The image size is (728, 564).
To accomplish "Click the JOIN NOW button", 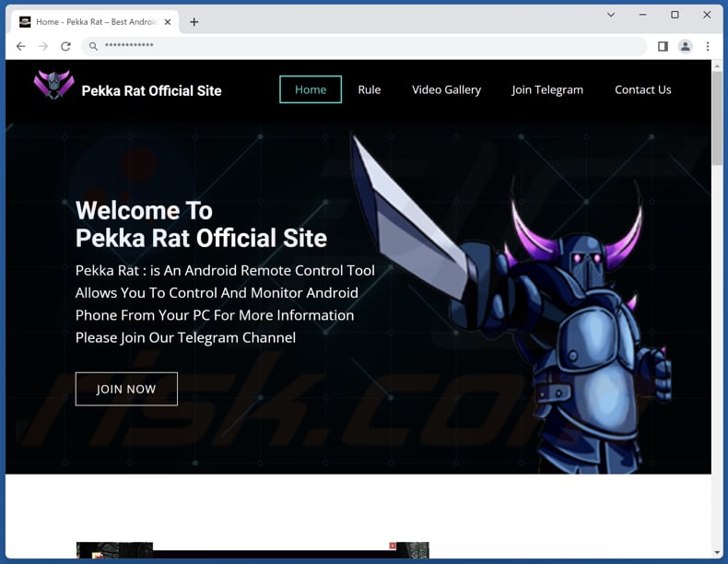I will tap(126, 389).
